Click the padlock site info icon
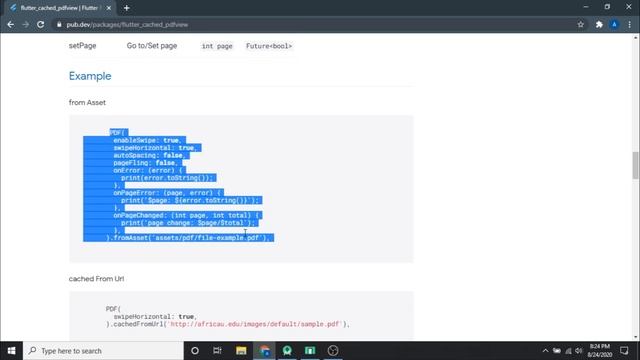Image resolution: width=640 pixels, height=360 pixels. 59,24
